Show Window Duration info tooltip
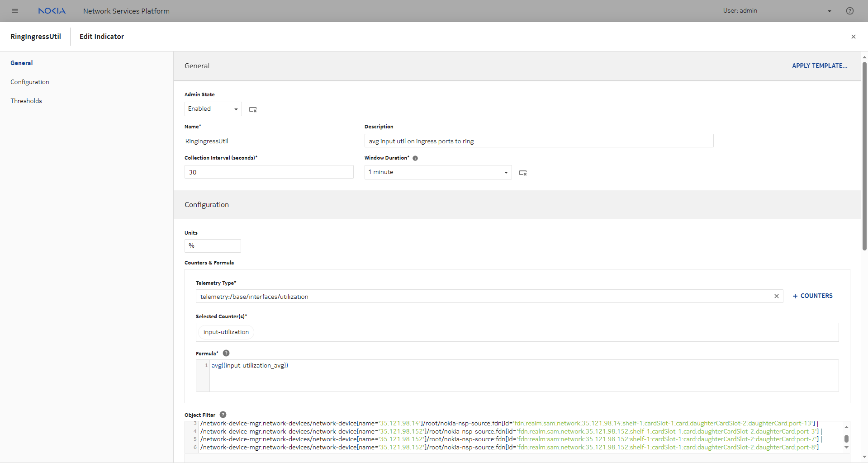 pos(415,158)
